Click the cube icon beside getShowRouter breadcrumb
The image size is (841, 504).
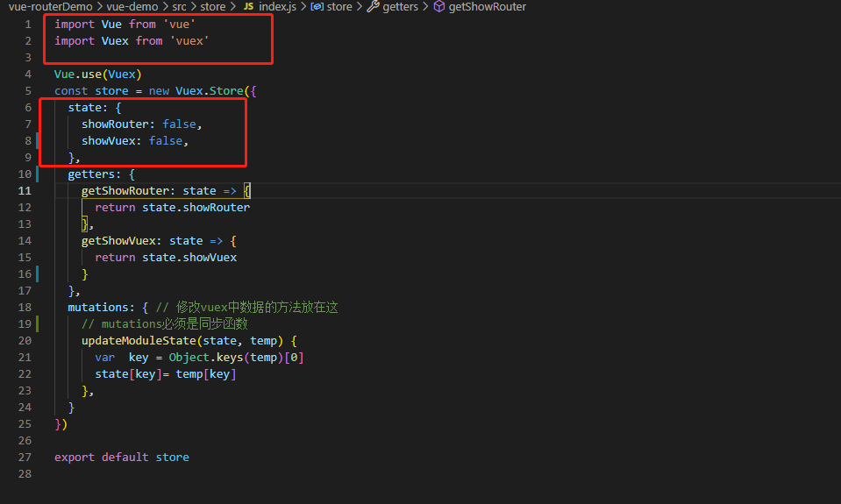pos(438,6)
